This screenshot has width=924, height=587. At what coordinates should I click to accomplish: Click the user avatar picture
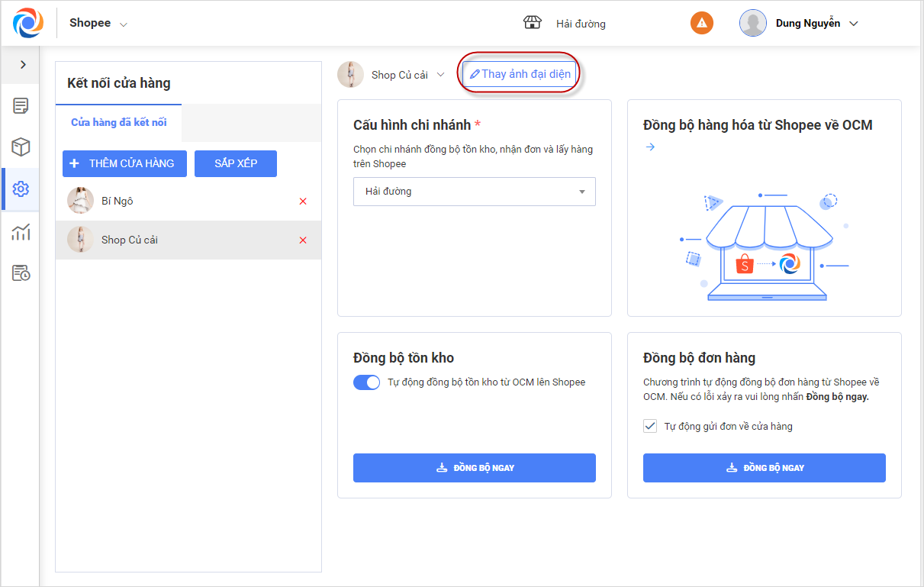(753, 23)
